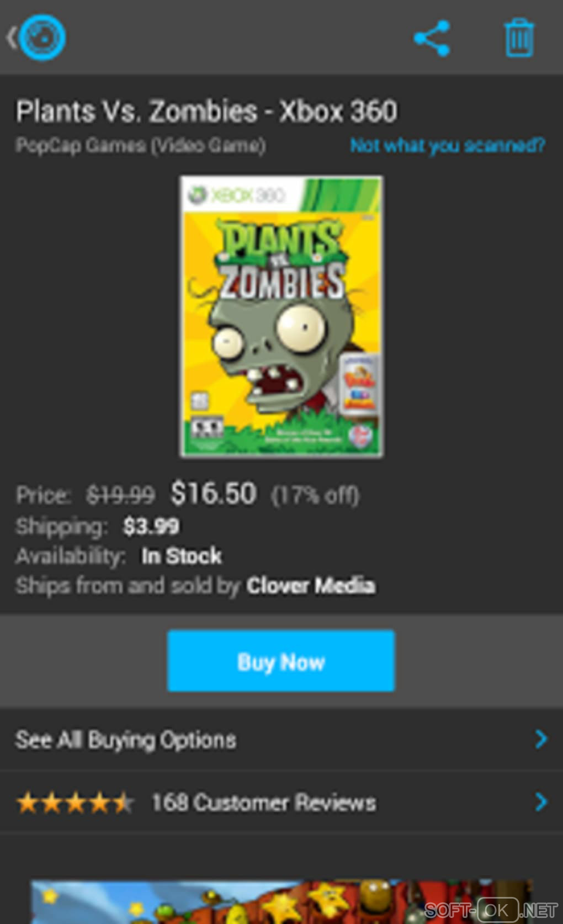The width and height of the screenshot is (563, 924).
Task: Tap the game screenshot preview at bottom
Action: point(281,902)
